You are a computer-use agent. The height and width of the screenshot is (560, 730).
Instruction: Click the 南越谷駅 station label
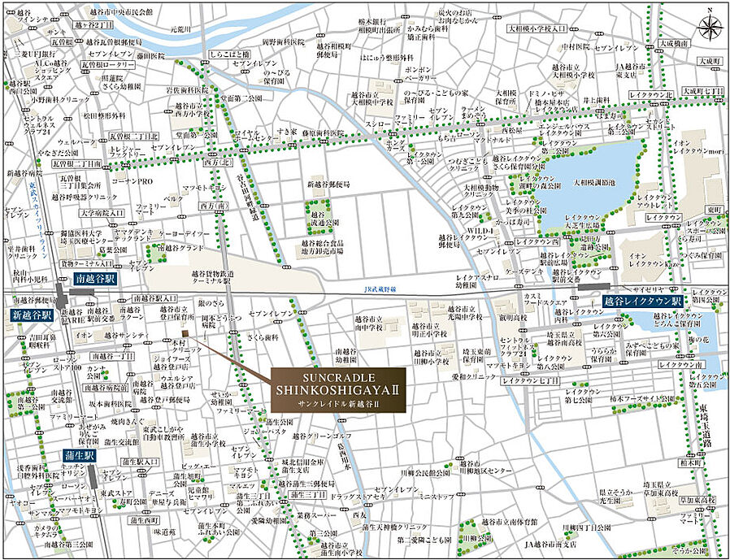98,280
